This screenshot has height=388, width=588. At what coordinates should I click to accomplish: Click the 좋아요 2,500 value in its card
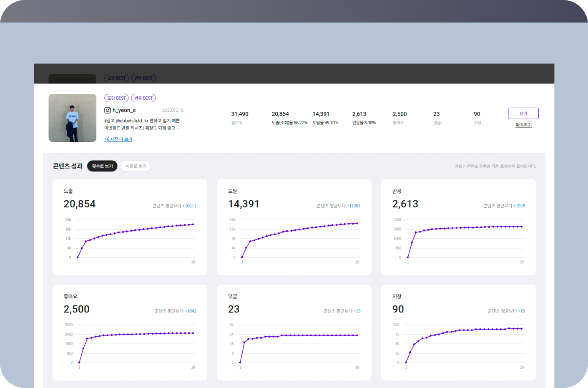77,309
